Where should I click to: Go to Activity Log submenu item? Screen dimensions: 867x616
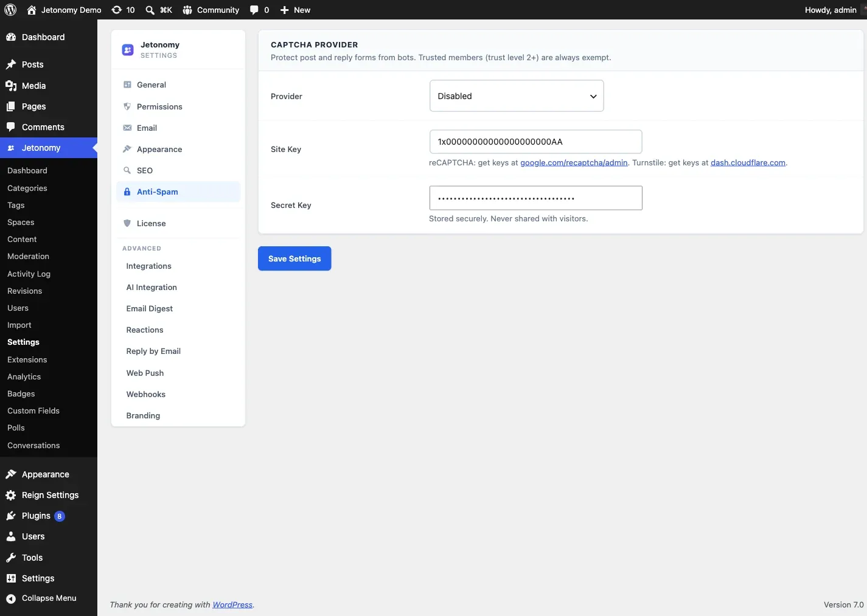(29, 274)
